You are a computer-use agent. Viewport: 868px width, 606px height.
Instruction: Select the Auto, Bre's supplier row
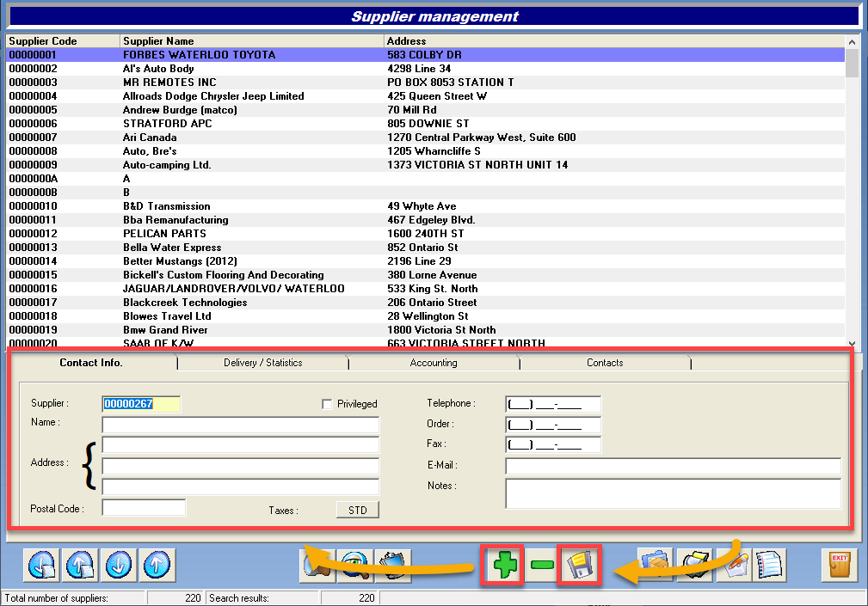(x=425, y=151)
